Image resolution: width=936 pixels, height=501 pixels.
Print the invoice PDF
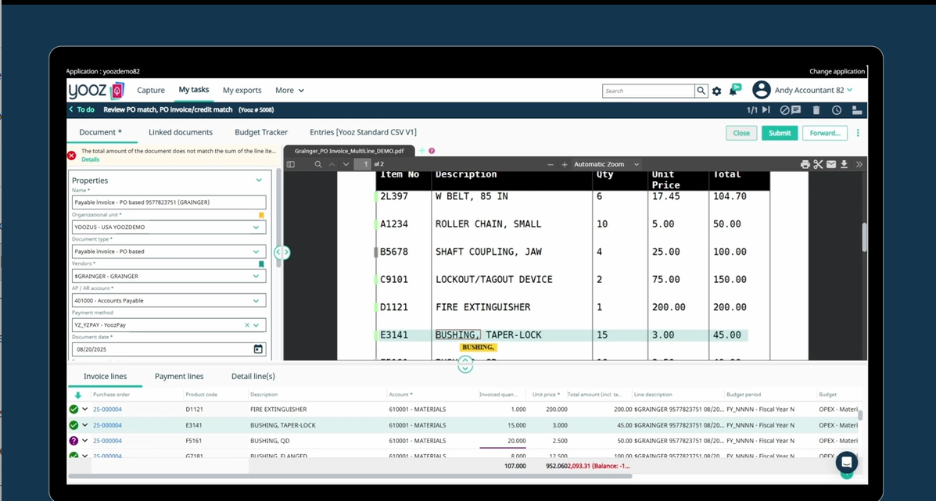coord(805,164)
